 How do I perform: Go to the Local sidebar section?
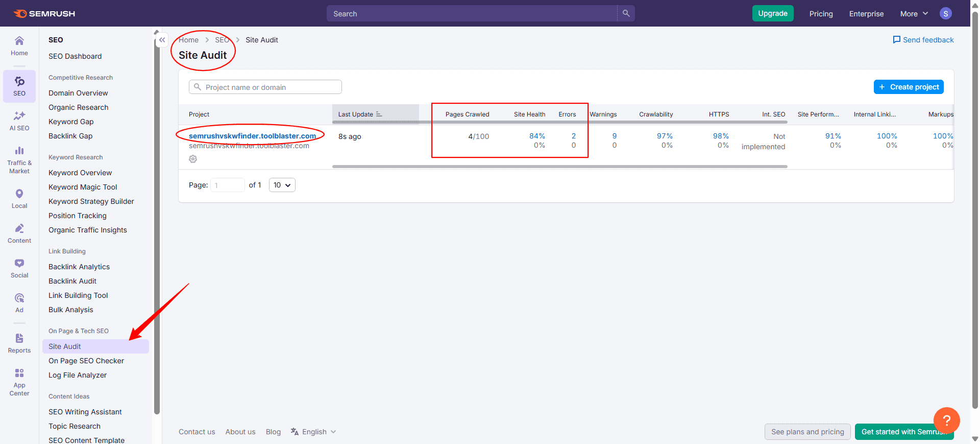[x=19, y=199]
